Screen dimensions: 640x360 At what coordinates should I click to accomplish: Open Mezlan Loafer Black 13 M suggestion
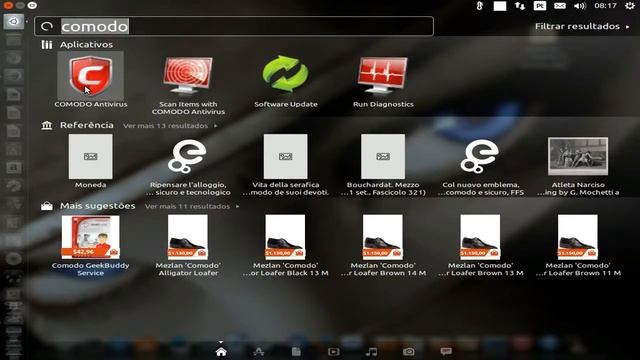pos(285,246)
